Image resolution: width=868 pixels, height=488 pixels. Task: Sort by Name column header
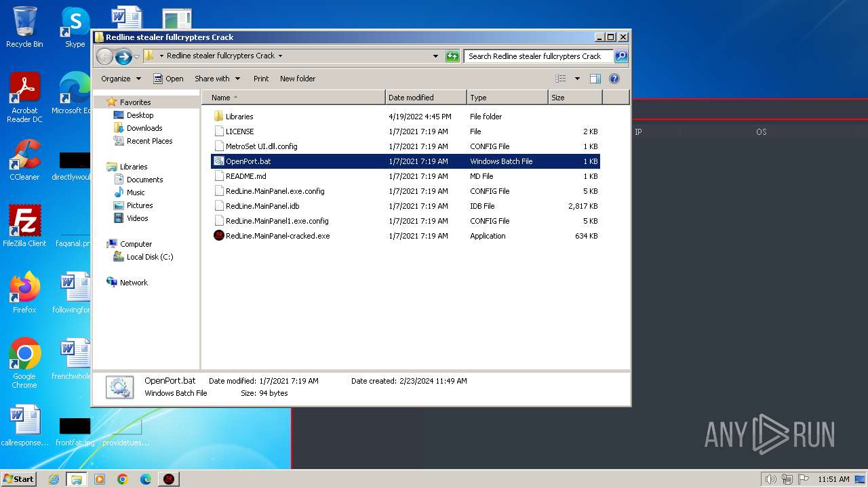[293, 98]
